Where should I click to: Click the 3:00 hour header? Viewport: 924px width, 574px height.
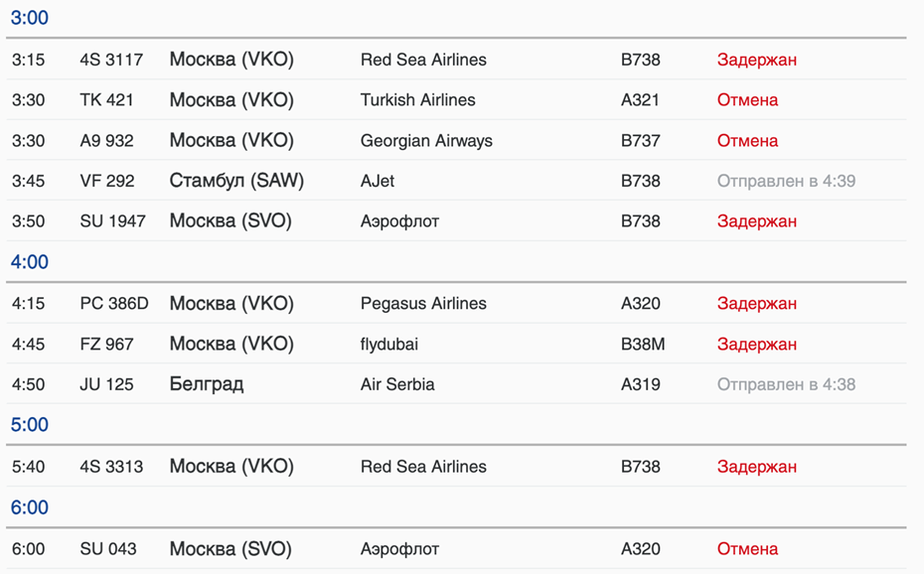tap(30, 18)
